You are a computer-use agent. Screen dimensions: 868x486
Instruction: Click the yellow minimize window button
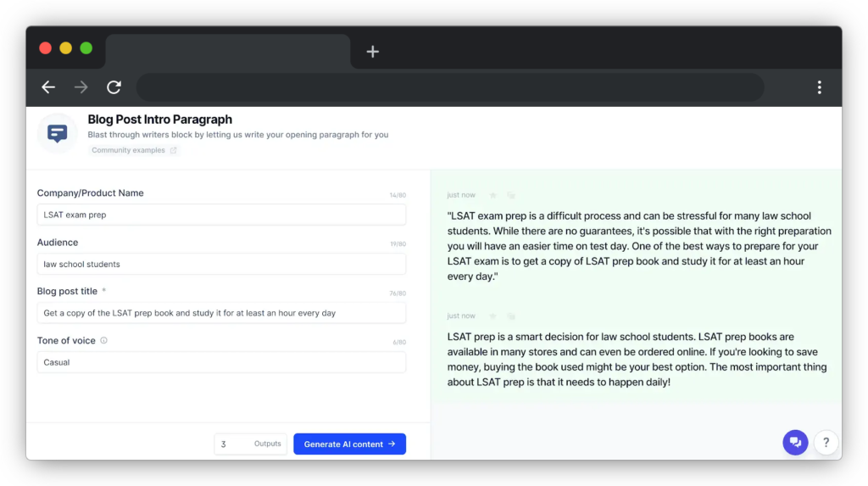coord(66,48)
